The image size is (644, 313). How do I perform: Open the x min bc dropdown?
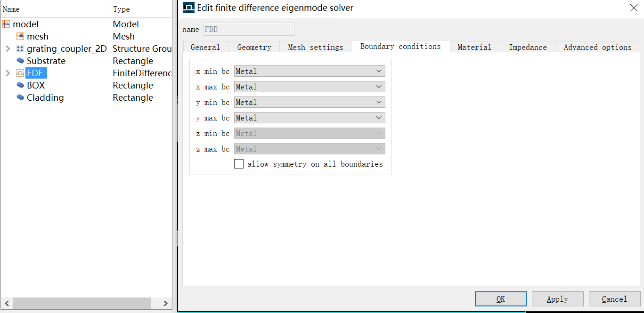(310, 71)
